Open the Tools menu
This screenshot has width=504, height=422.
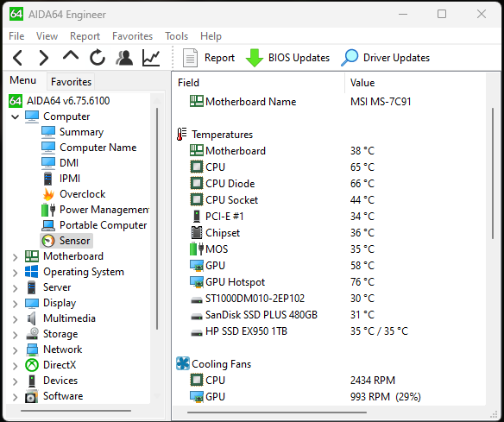point(176,36)
